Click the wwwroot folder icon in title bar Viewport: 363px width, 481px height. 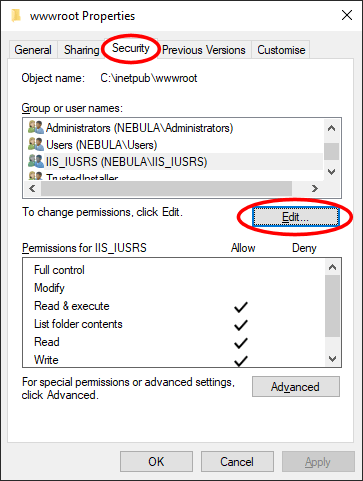(16, 15)
